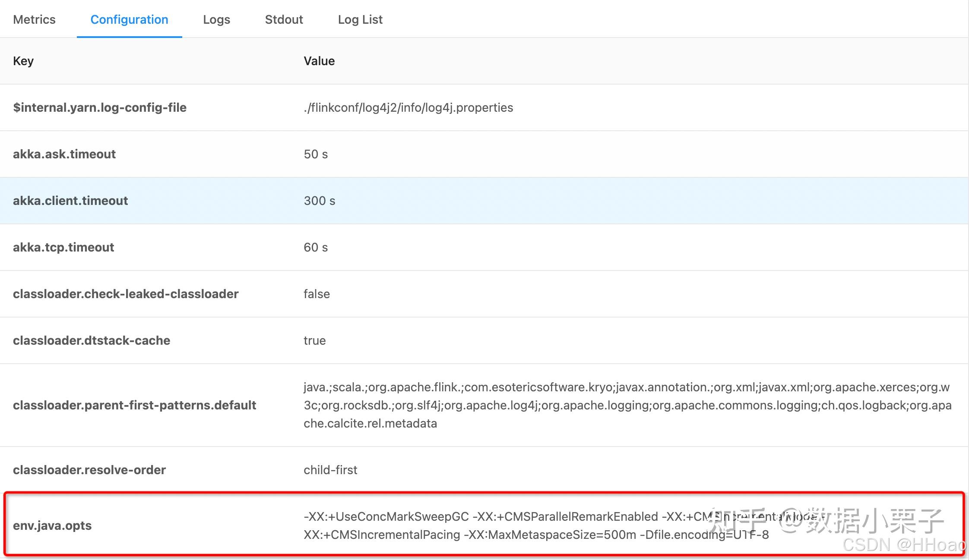Click the 300 s value
The width and height of the screenshot is (969, 560).
click(x=319, y=201)
